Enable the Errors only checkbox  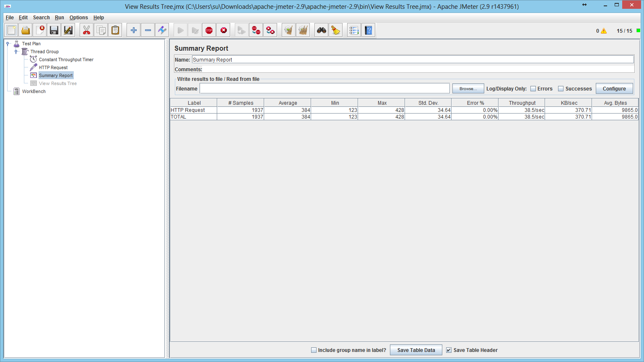533,89
